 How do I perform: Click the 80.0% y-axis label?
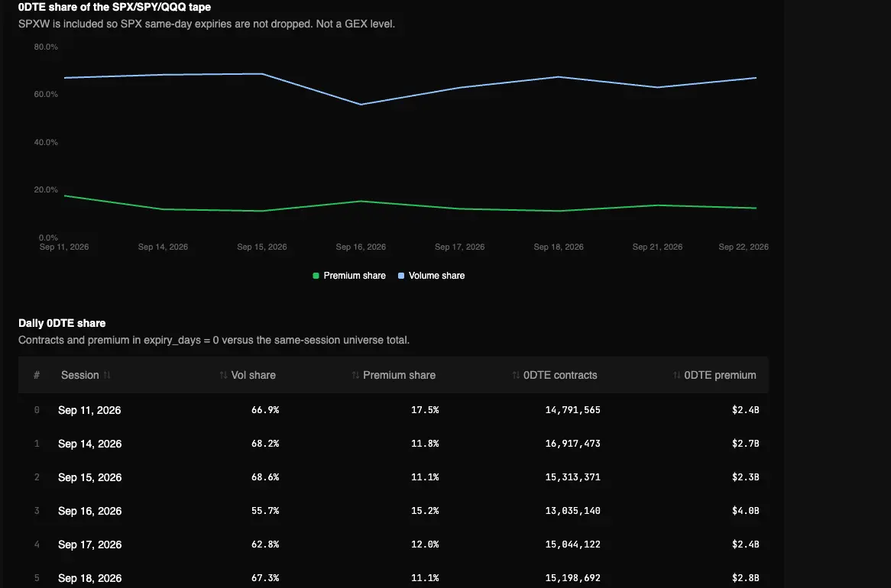46,47
